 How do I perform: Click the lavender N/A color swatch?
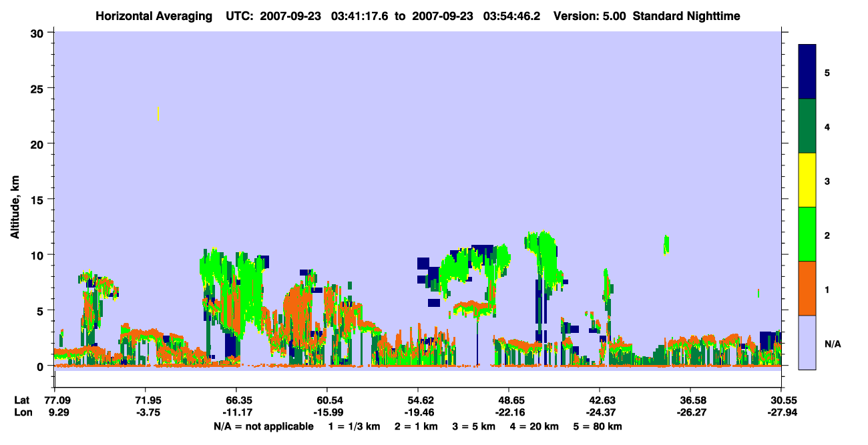[807, 342]
